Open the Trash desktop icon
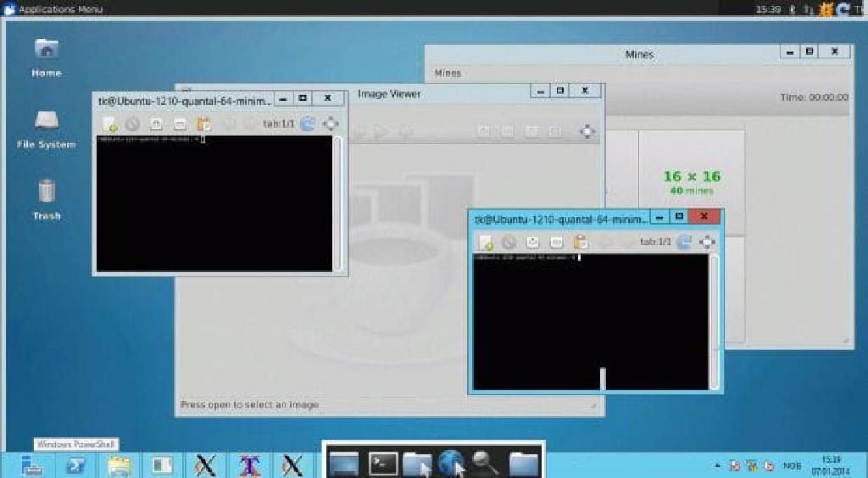 (x=47, y=200)
